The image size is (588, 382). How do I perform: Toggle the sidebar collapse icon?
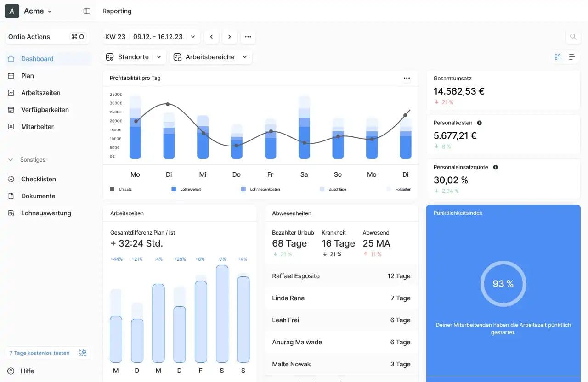(87, 11)
